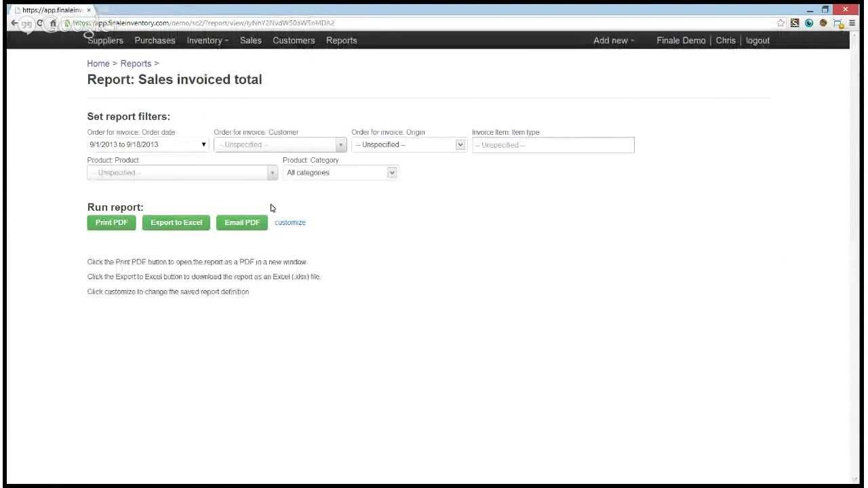Image resolution: width=868 pixels, height=488 pixels.
Task: Click the cast screen extension icon
Action: tap(838, 23)
